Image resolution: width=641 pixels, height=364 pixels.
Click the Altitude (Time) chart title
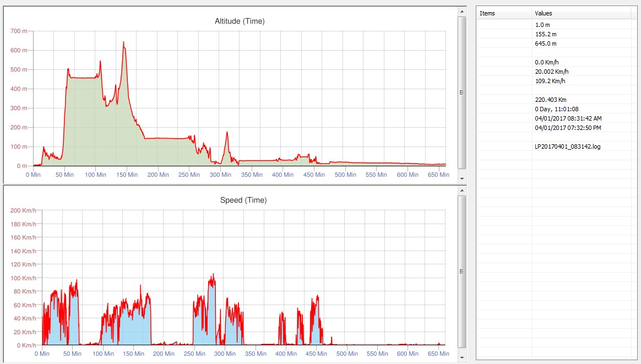pyautogui.click(x=239, y=21)
